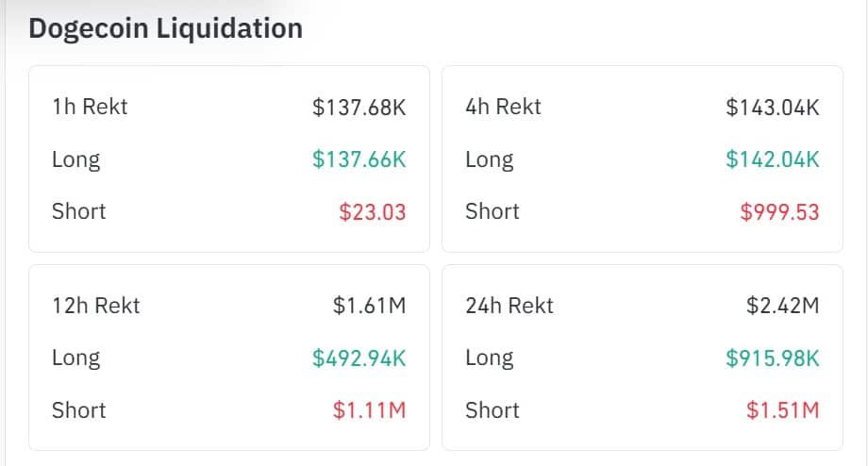Viewport: 868px width, 466px height.
Task: Click the 24h Long value $915.98K
Action: coord(772,358)
